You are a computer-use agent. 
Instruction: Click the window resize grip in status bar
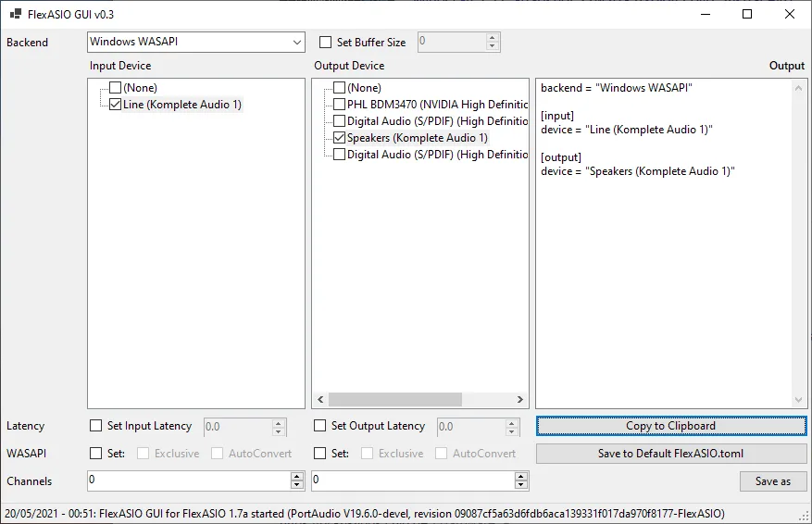(x=805, y=517)
